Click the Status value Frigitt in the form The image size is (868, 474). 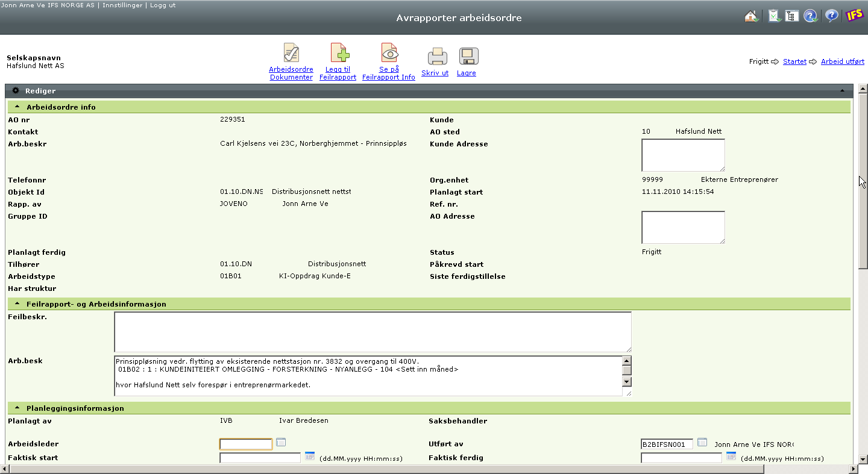pyautogui.click(x=652, y=252)
